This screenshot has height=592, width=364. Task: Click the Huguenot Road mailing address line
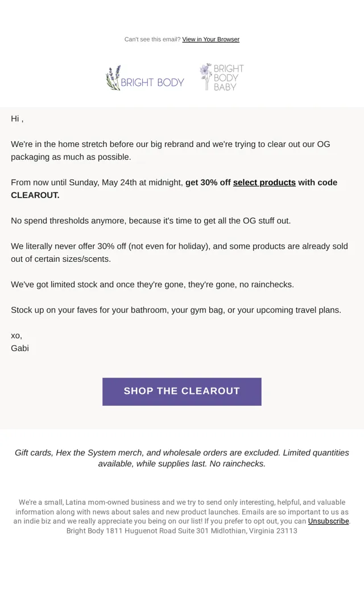[x=182, y=531]
